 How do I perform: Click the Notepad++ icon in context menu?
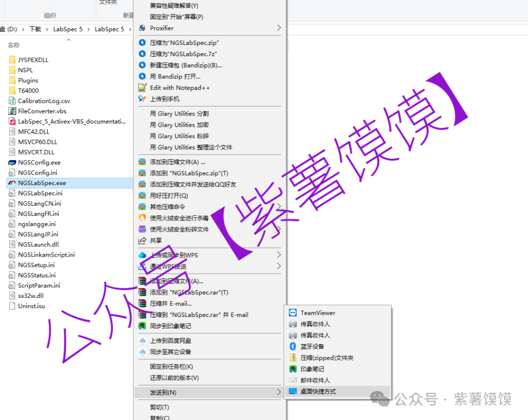coord(143,88)
